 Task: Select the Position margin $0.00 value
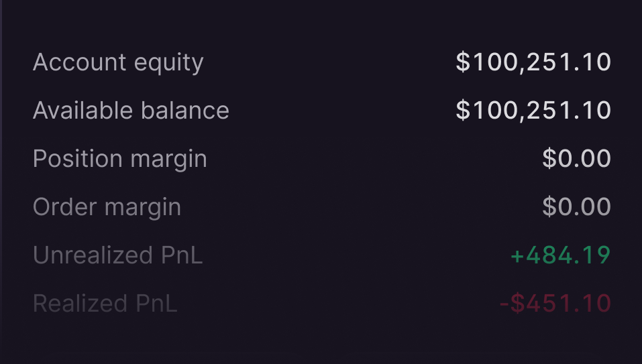pyautogui.click(x=576, y=159)
